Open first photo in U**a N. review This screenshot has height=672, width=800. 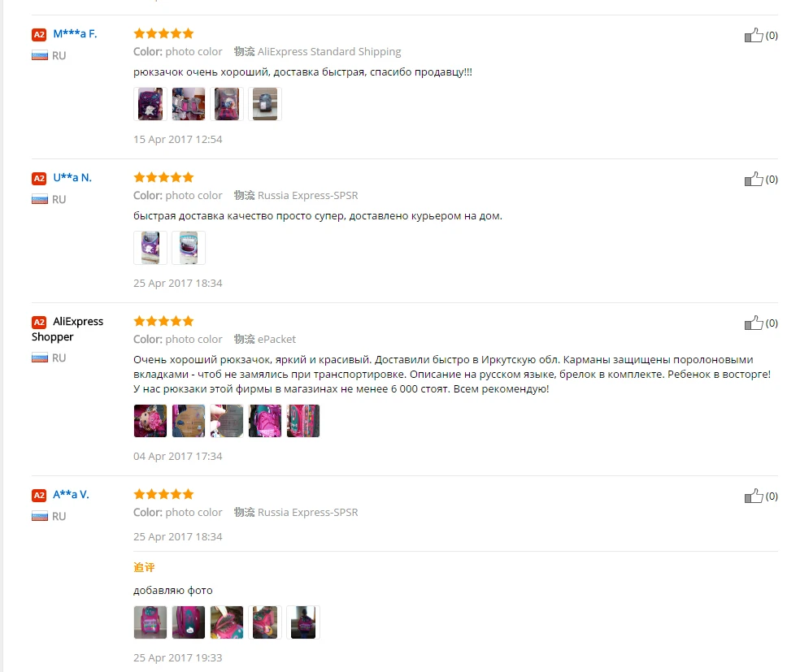click(150, 248)
